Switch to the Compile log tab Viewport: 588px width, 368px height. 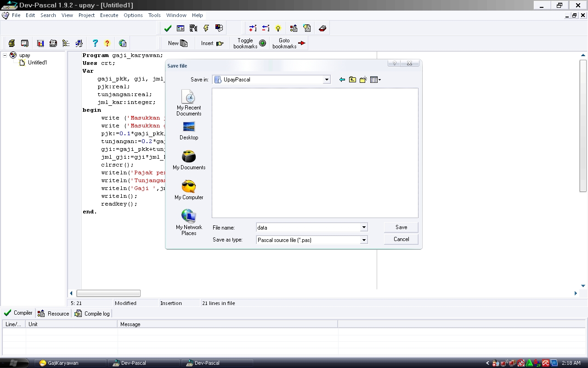(x=92, y=313)
